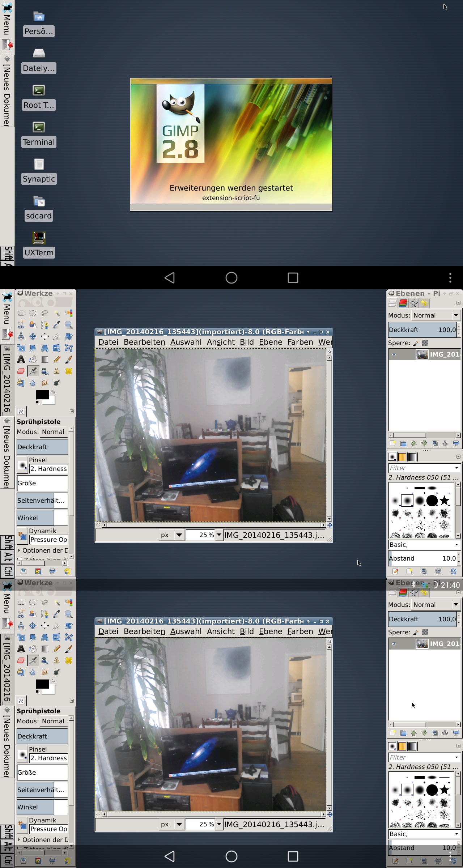Toggle lock pixels brush icon in middle screen Sperre

click(x=416, y=343)
